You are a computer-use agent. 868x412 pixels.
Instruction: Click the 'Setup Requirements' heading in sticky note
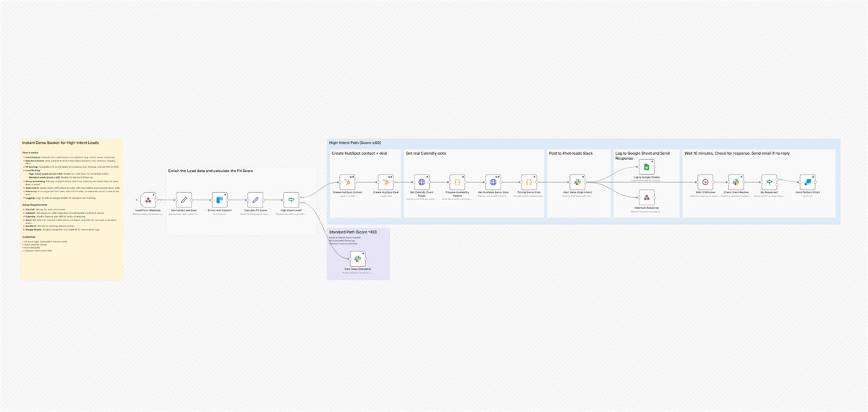pyautogui.click(x=35, y=205)
